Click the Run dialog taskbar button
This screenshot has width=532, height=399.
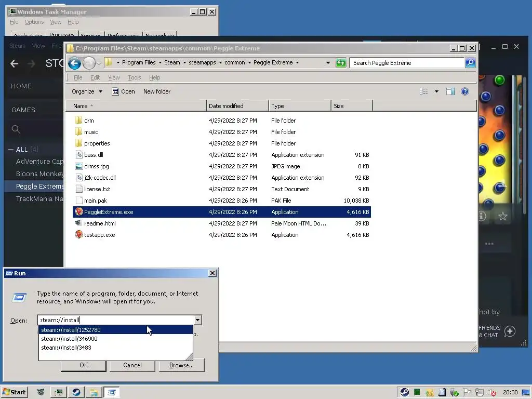[x=112, y=392]
